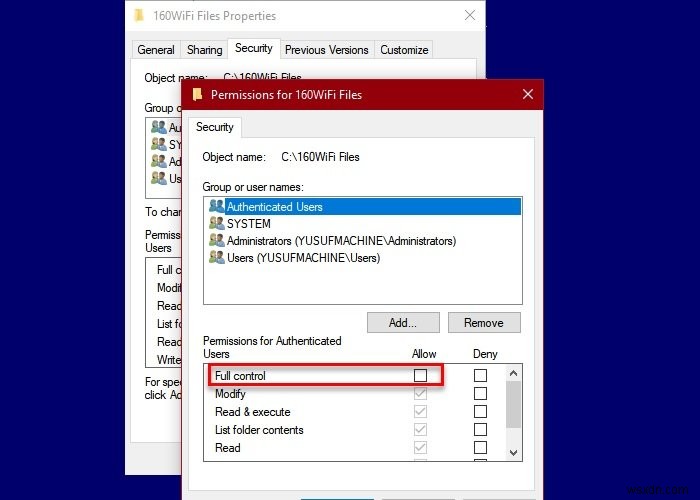Tick Deny checkbox for Full control
This screenshot has height=500, width=700.
(x=480, y=375)
